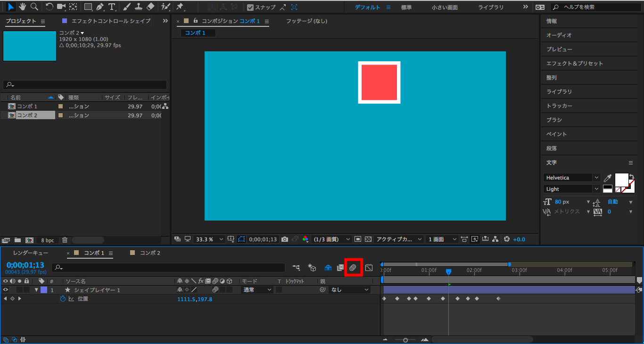Toggle the 位置 stopwatch
Screen dimensions: 644x344
pyautogui.click(x=63, y=299)
